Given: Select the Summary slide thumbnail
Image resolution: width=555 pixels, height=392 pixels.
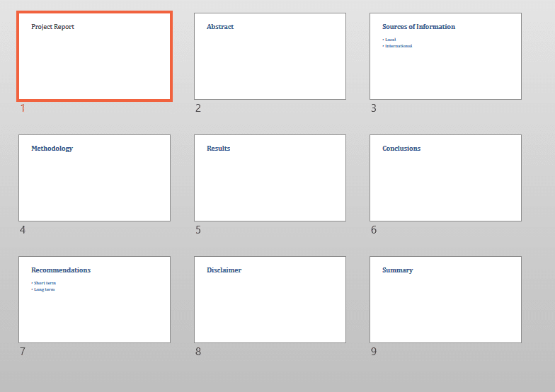Looking at the screenshot, I should [445, 300].
